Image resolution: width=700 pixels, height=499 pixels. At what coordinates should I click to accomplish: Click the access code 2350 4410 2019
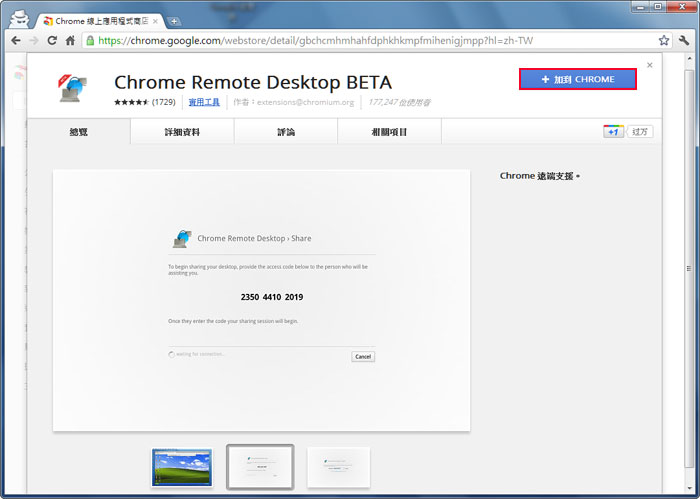[x=272, y=297]
